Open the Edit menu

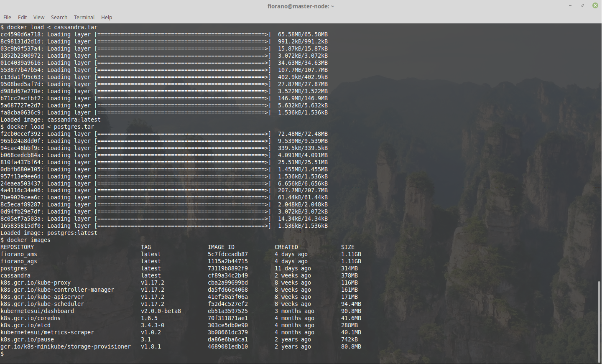(x=22, y=17)
